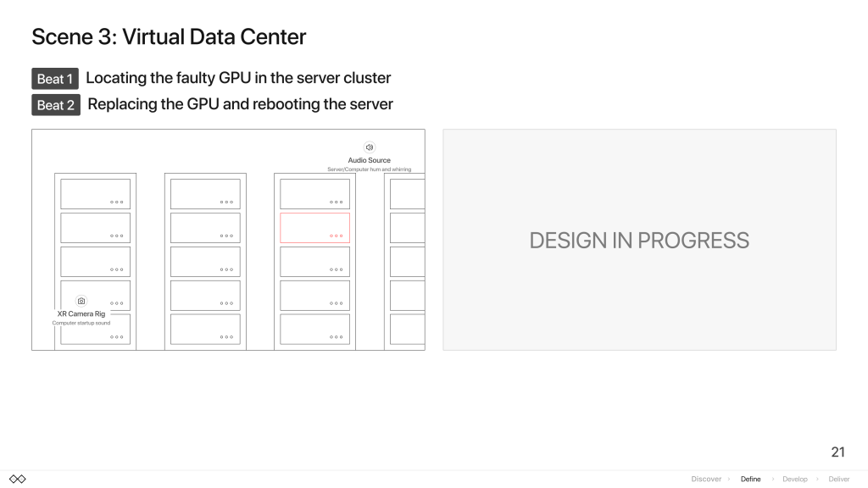
Task: Click the chevron after Discover
Action: pos(729,480)
